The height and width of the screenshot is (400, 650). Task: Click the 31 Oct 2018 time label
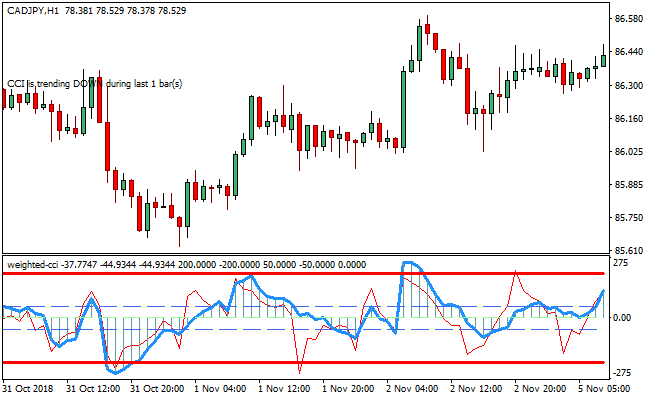click(28, 389)
